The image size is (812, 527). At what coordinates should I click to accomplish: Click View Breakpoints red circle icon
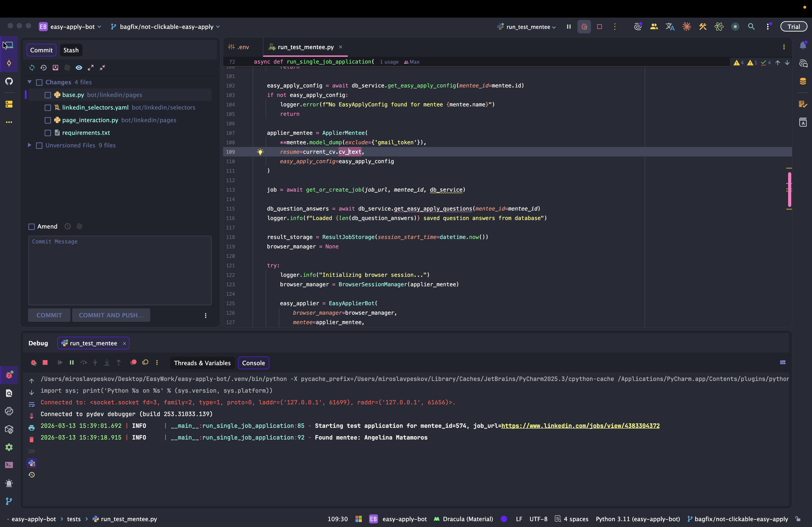click(x=133, y=362)
